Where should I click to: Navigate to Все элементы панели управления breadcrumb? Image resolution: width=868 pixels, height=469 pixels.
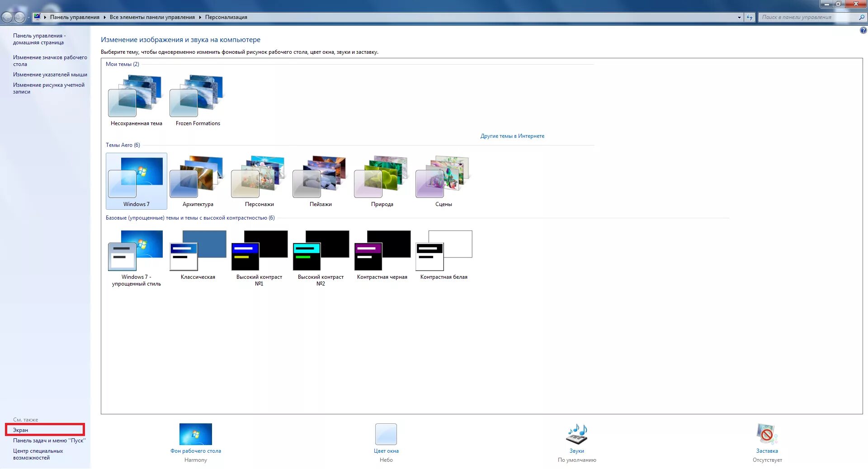152,17
